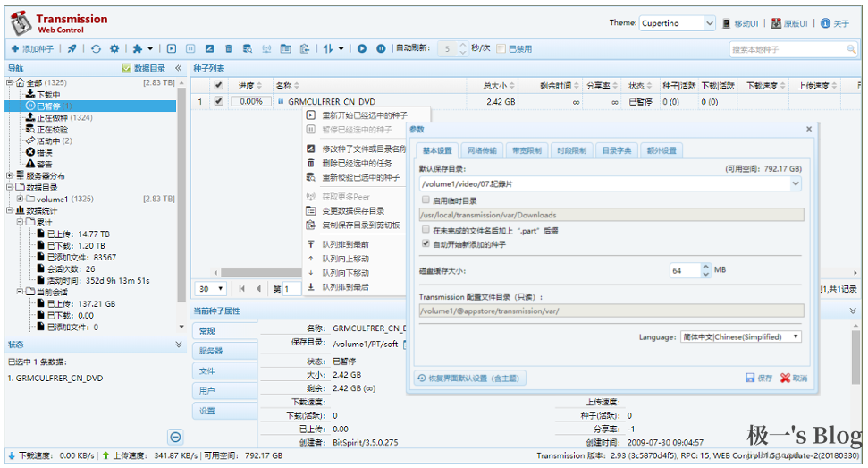
Task: Click the default save directory path field
Action: coord(604,183)
